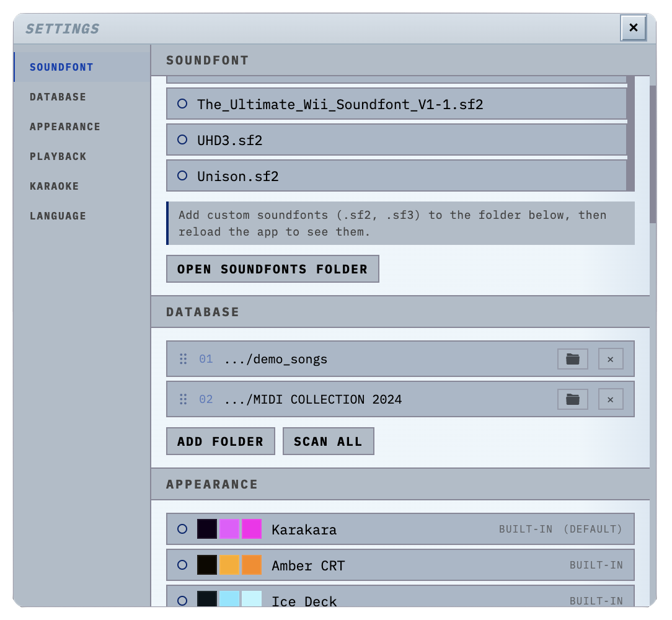Grab the drag handle of demo_songs row
Viewport: 672px width, 620px height.
click(x=183, y=359)
